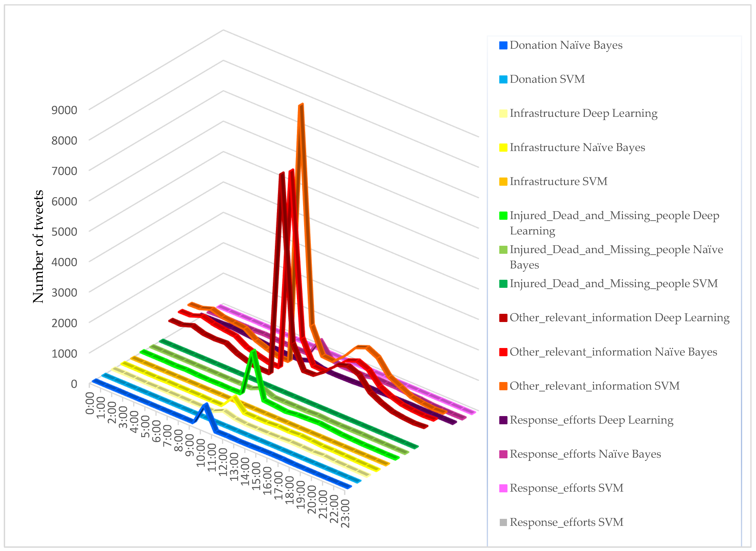Click the Donation Naïve Bayes blue legend swatch
The width and height of the screenshot is (756, 551).
(x=503, y=45)
